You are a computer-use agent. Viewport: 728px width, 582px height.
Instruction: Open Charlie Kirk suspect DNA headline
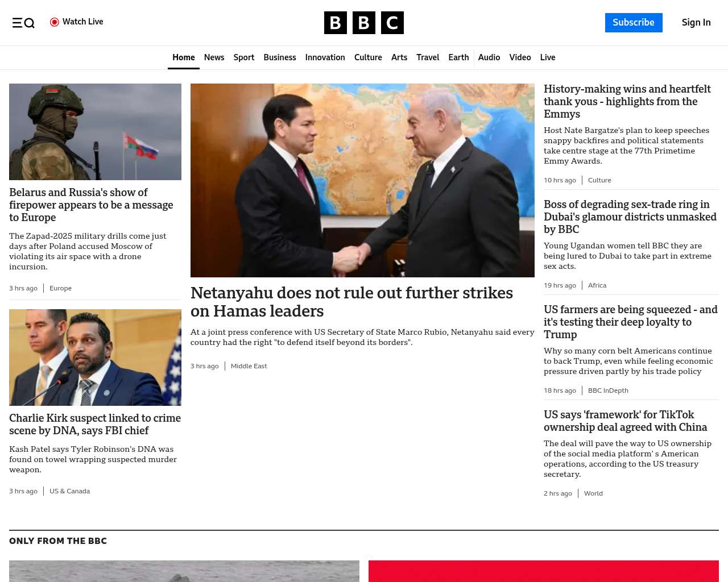95,424
